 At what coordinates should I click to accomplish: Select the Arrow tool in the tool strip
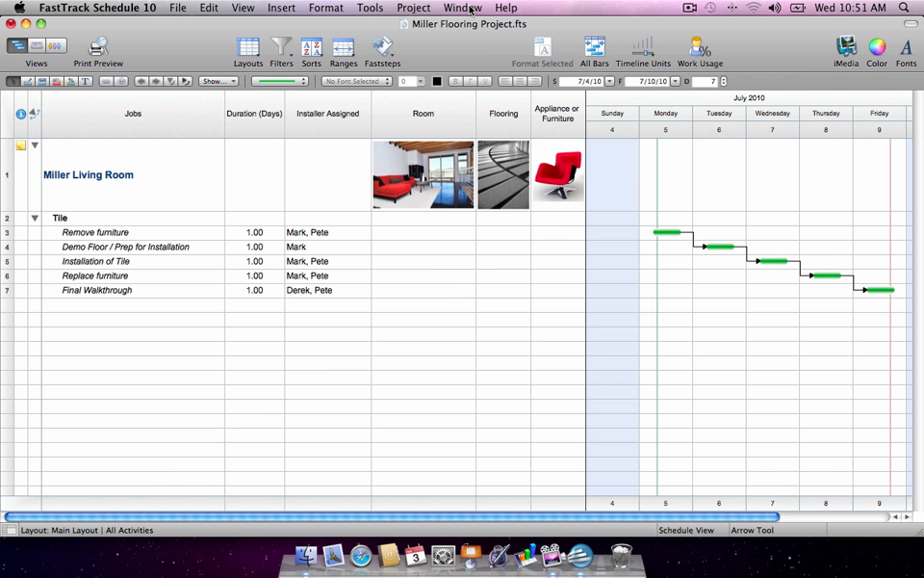pyautogui.click(x=13, y=81)
